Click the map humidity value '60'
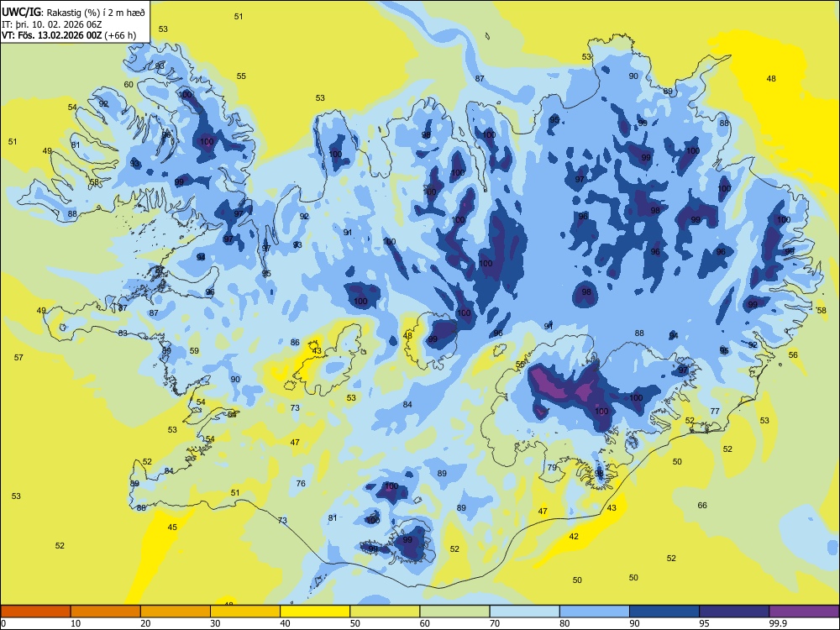 pos(129,84)
